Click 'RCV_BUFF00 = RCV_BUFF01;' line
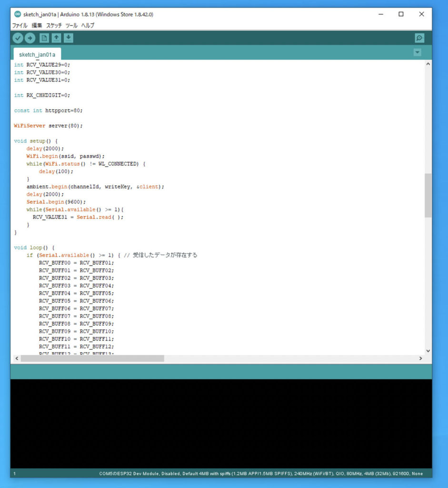Image resolution: width=448 pixels, height=488 pixels. (x=77, y=263)
